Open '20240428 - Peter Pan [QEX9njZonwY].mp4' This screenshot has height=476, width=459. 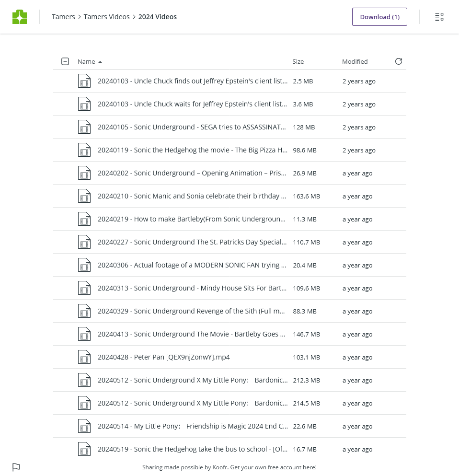(164, 357)
